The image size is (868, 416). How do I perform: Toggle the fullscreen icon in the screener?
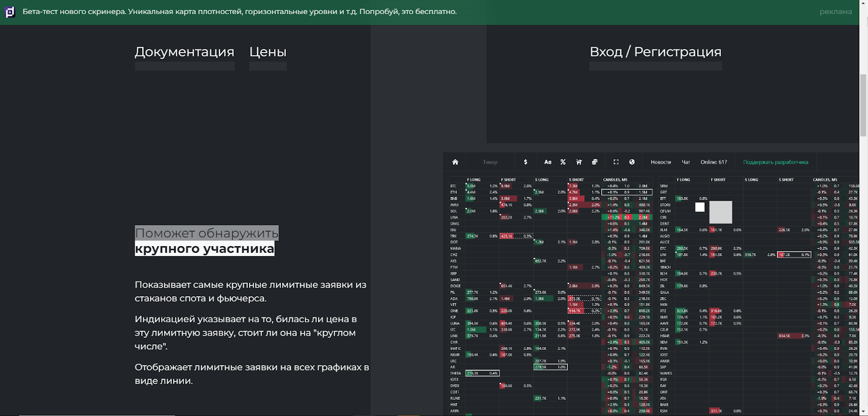point(616,162)
